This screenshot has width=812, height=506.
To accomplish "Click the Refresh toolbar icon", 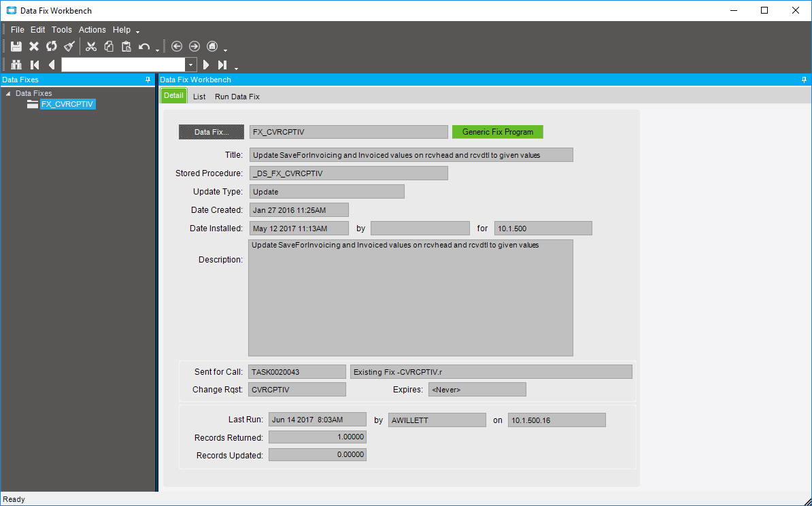I will click(x=51, y=47).
